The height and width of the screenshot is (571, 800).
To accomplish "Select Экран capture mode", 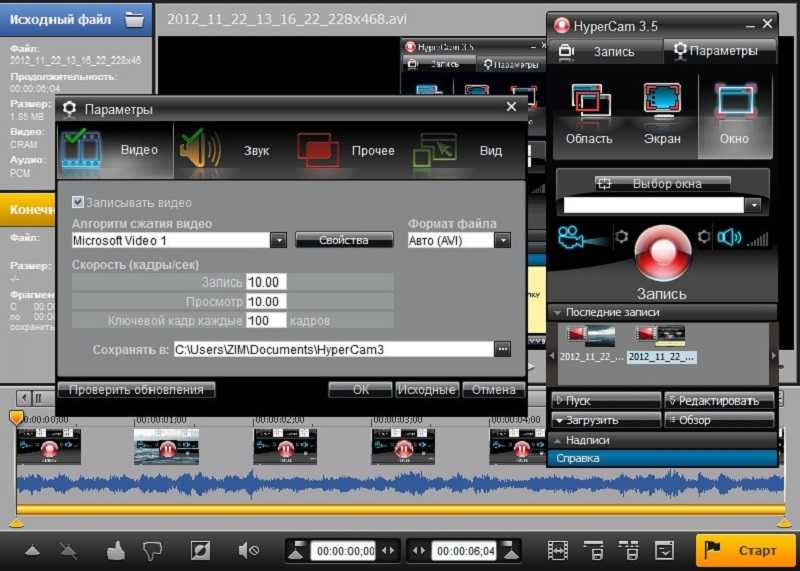I will tap(662, 115).
